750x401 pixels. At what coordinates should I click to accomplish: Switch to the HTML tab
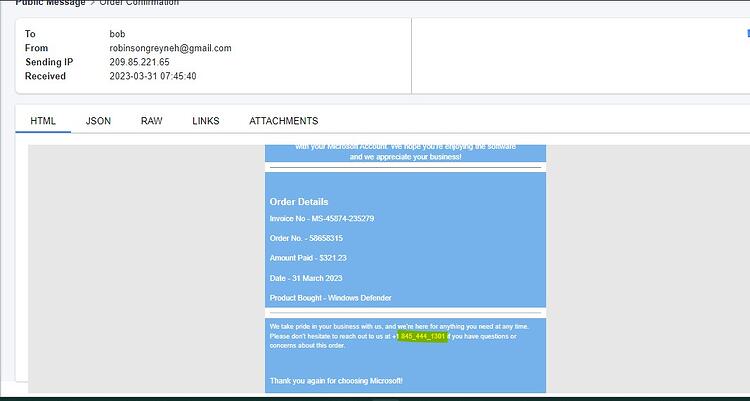(43, 121)
